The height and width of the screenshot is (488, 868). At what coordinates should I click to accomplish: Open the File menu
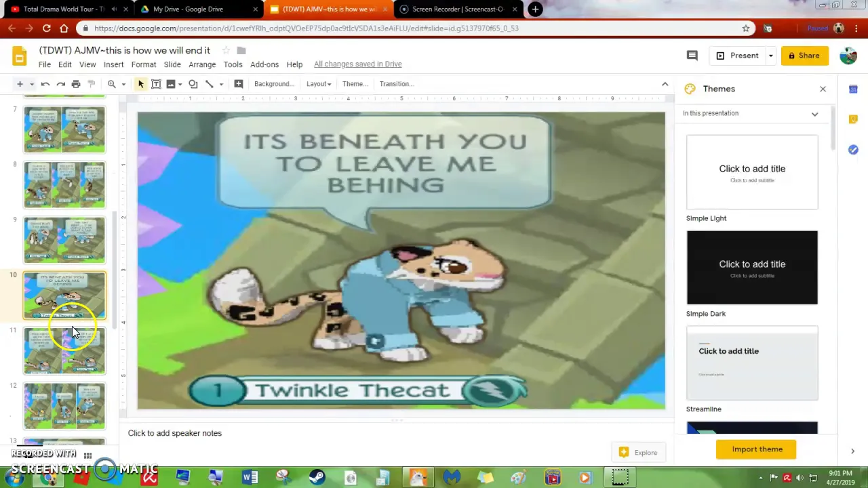(x=44, y=64)
